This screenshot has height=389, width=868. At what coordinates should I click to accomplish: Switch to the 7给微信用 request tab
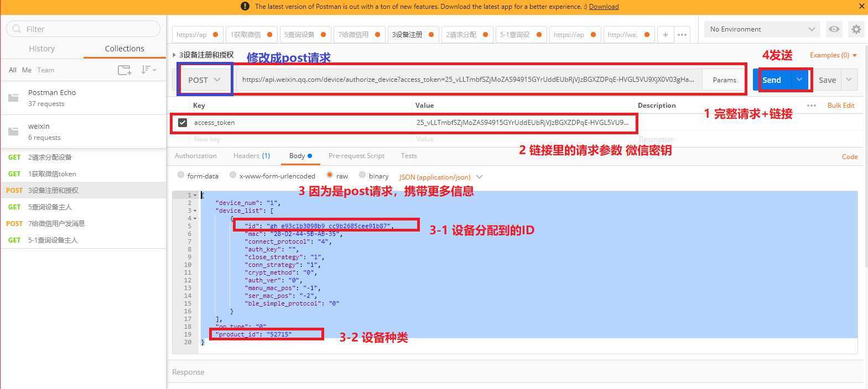click(360, 34)
